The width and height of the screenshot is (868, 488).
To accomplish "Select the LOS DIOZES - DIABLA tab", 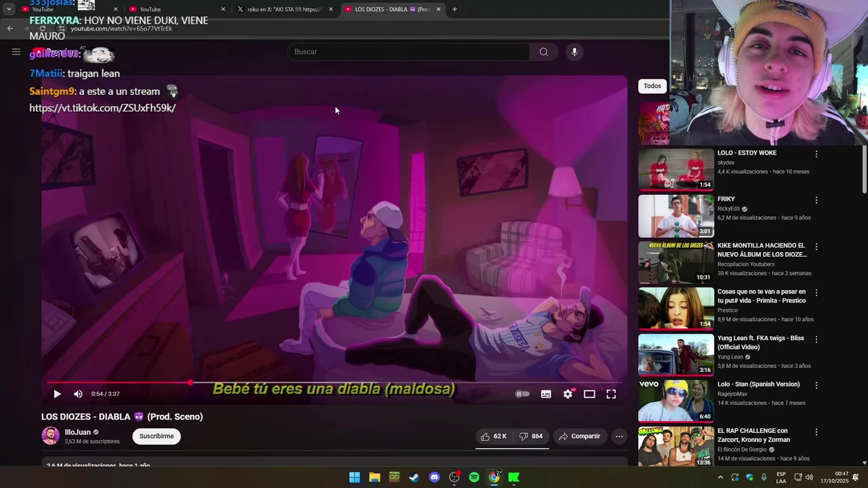I will pos(393,9).
